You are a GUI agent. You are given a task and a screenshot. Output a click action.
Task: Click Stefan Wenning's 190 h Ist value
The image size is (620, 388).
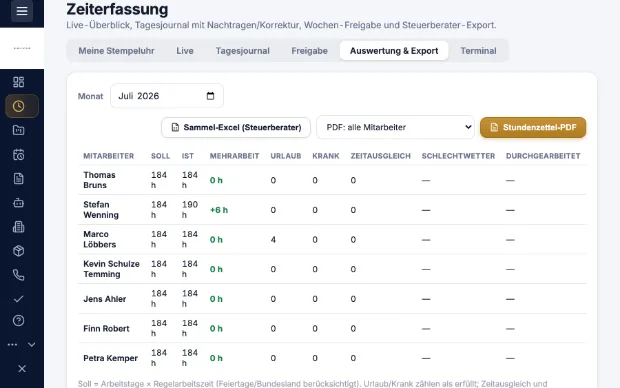click(189, 210)
